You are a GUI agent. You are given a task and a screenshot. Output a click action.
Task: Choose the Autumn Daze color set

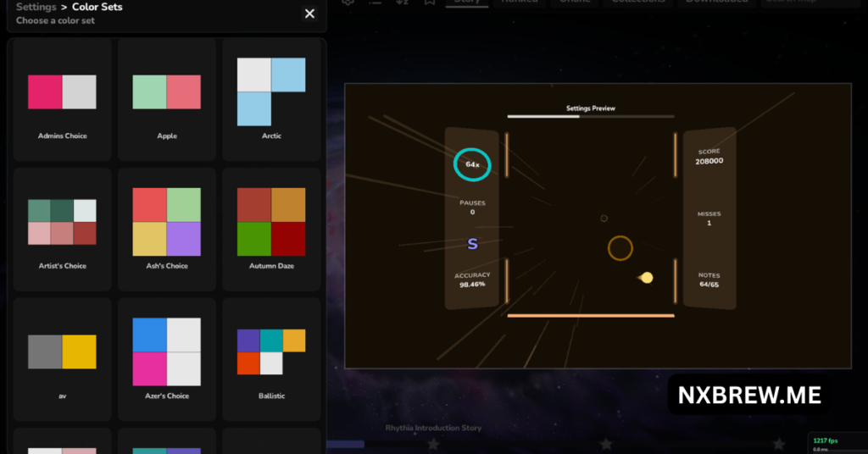coord(271,230)
